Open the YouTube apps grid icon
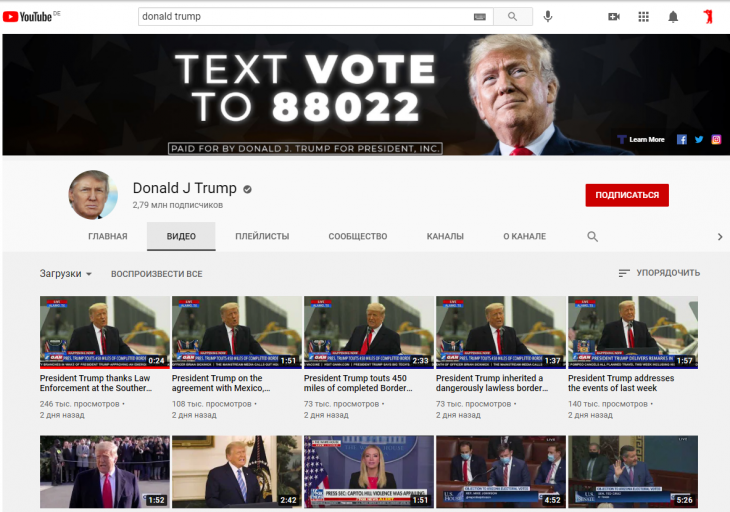 coord(643,17)
